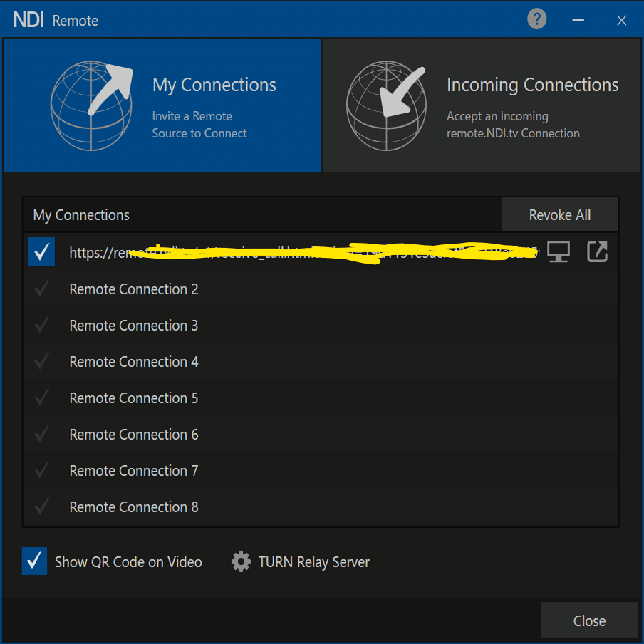644x644 pixels.
Task: Select the Remote Connection 2 row text
Action: [134, 289]
